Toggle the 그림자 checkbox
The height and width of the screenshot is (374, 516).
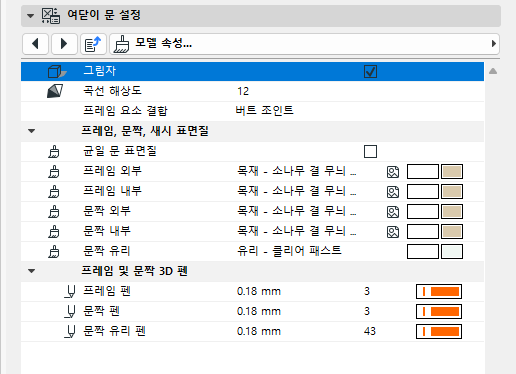(370, 71)
